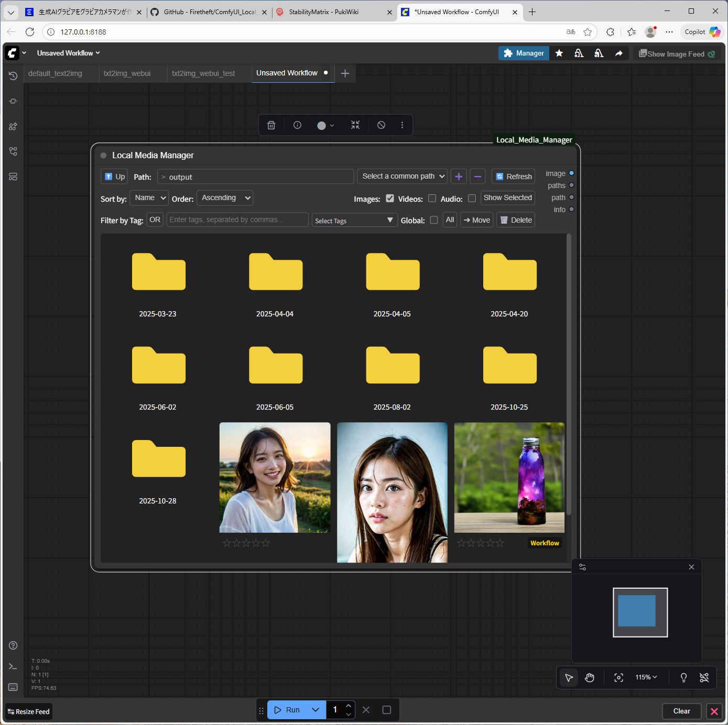The height and width of the screenshot is (725, 728).
Task: Select the hand pan tool
Action: pos(590,678)
